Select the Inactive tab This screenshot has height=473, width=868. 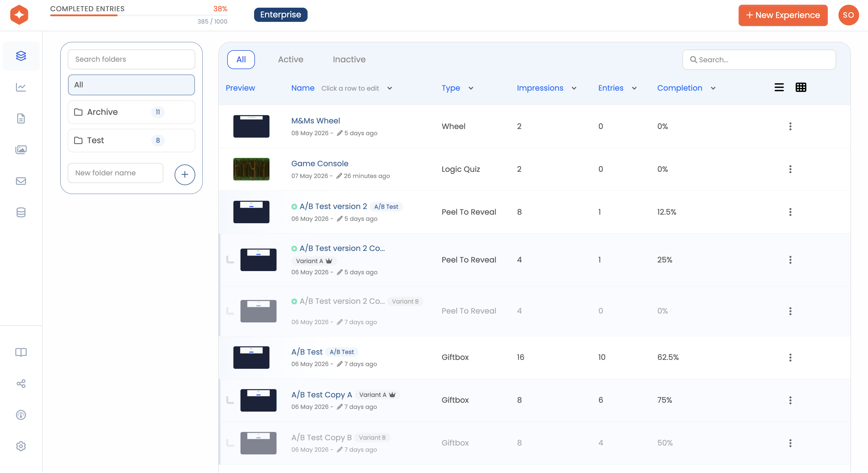[349, 60]
